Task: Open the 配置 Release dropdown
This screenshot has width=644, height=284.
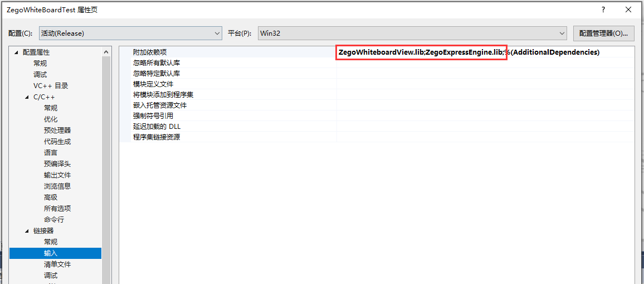Action: point(130,33)
